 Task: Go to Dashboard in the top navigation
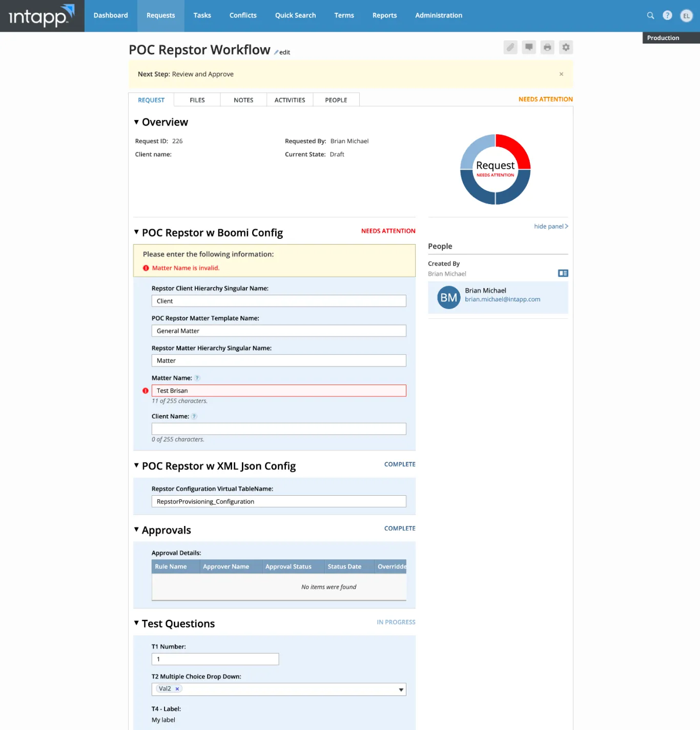[111, 16]
